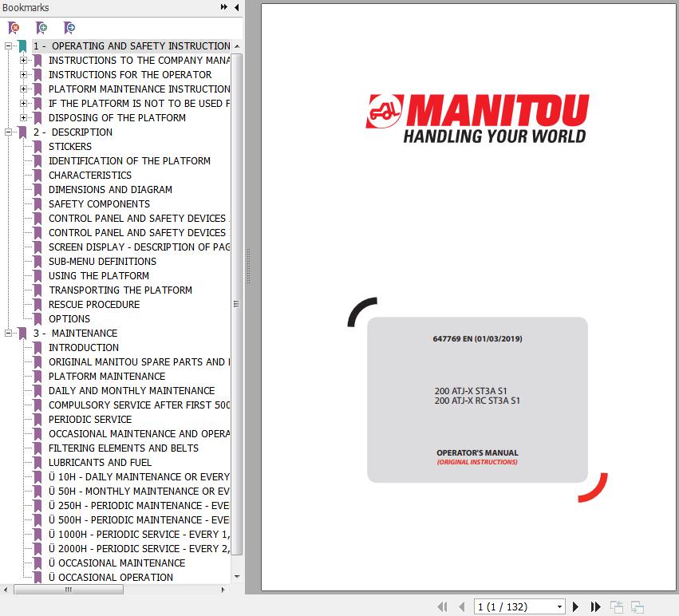
Task: Jump to Rescue Procedure bookmark
Action: coord(94,304)
